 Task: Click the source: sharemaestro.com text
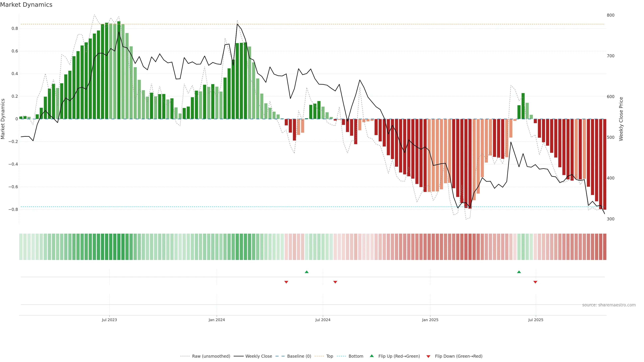click(x=609, y=305)
